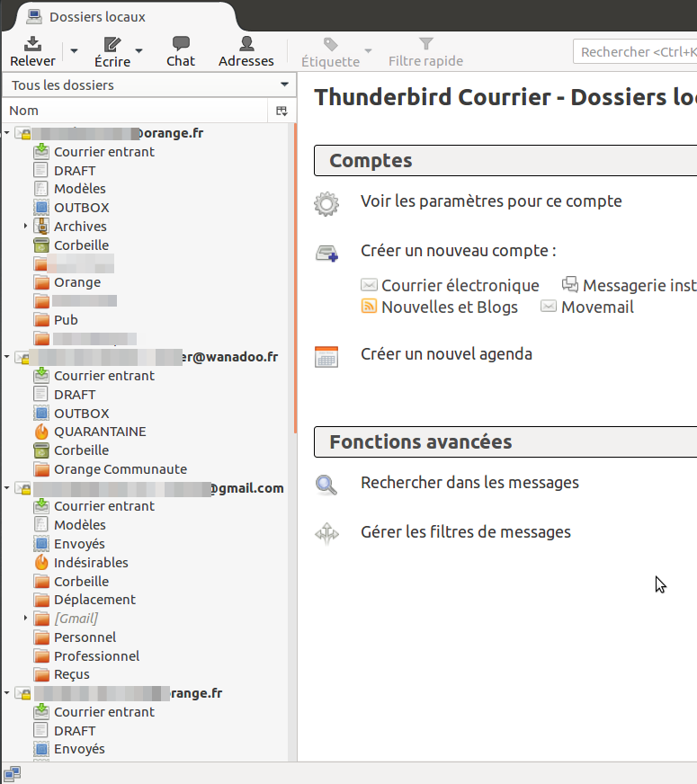The width and height of the screenshot is (697, 784).
Task: Click the gmail Envoyés sent icon
Action: coord(41,544)
